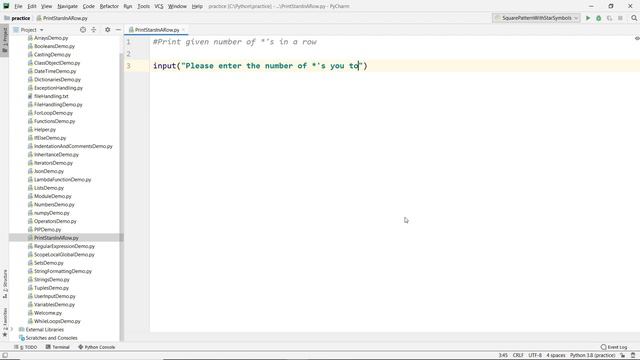Click the 4 spaces indent setting in the status bar
The width and height of the screenshot is (640, 360).
[x=556, y=355]
